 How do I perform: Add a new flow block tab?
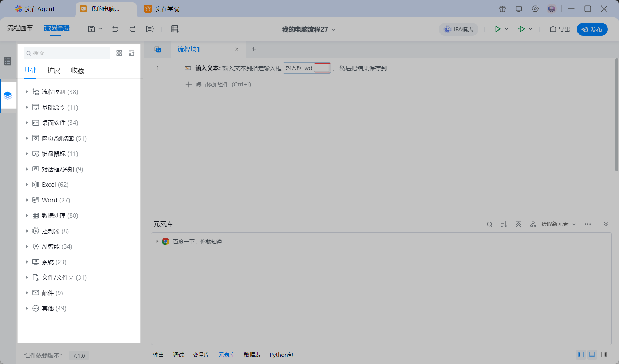click(x=254, y=49)
